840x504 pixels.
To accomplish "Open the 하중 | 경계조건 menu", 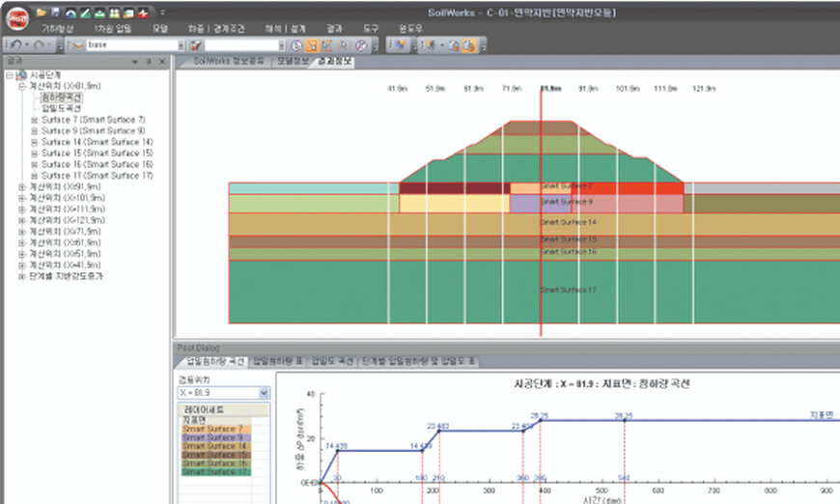I will tap(216, 29).
